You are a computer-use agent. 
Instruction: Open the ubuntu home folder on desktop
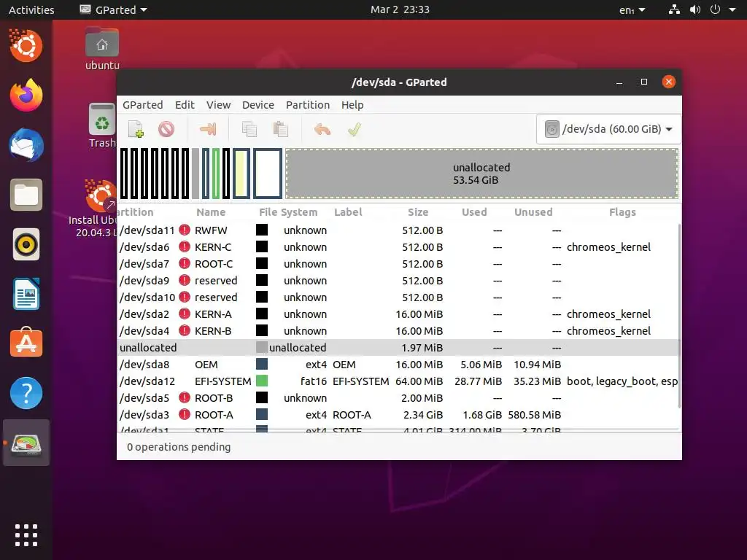coord(102,49)
